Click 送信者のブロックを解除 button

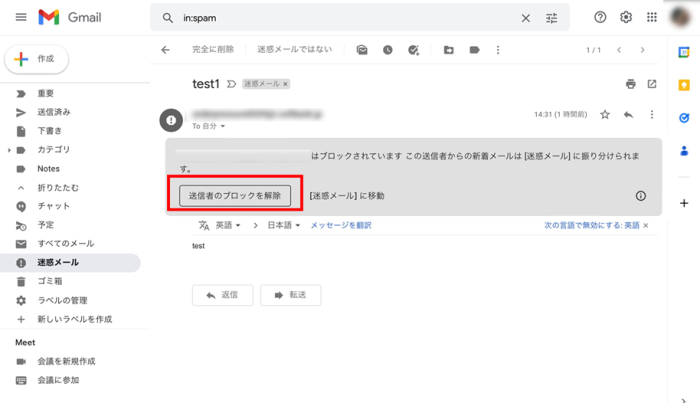coord(235,196)
